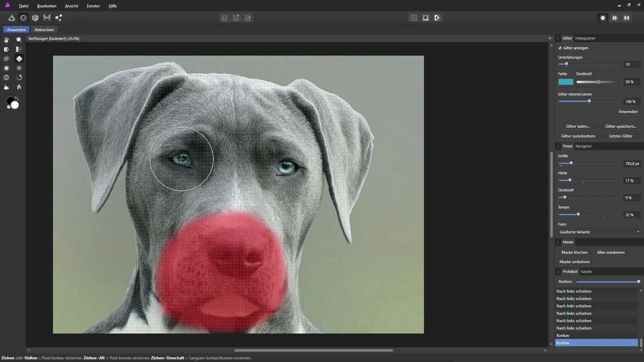Click the reset mesh toolbar icon
The width and height of the screenshot is (644, 362).
[224, 18]
